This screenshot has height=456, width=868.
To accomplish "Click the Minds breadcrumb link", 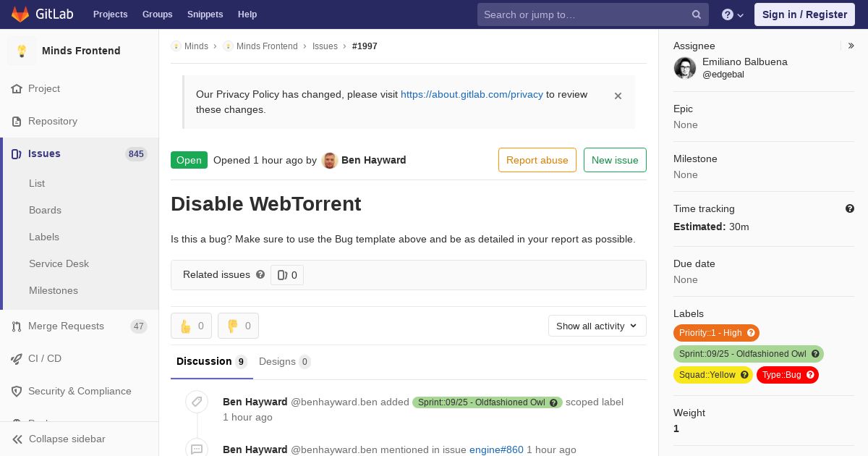I will 196,46.
